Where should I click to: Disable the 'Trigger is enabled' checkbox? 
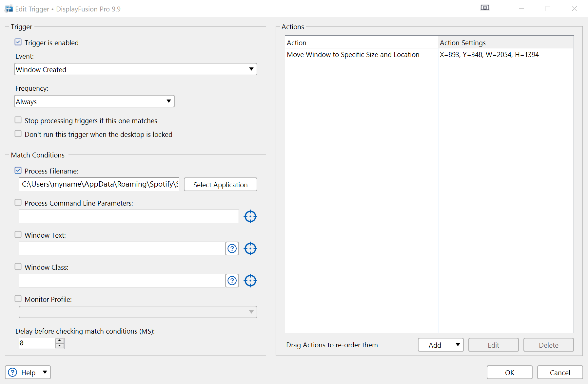click(18, 43)
